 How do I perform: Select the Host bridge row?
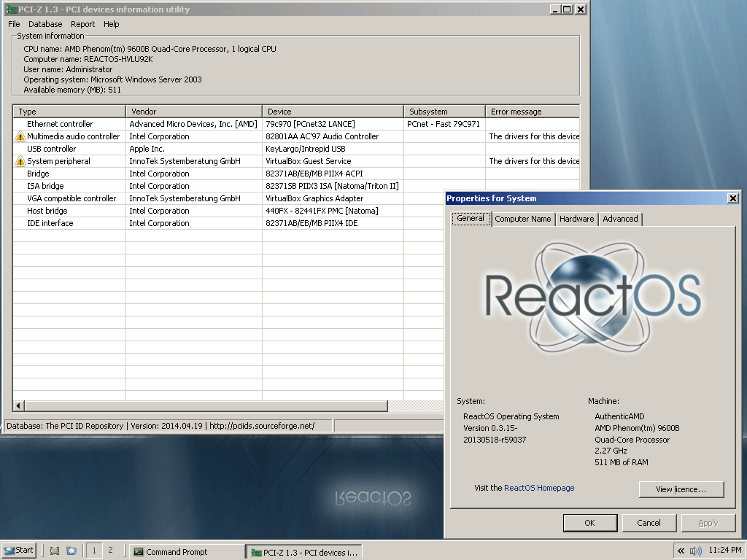tap(228, 211)
